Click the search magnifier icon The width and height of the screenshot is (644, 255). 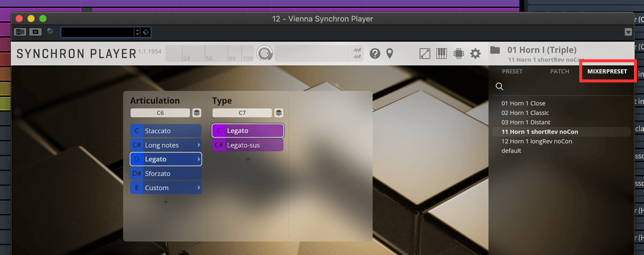pos(500,87)
